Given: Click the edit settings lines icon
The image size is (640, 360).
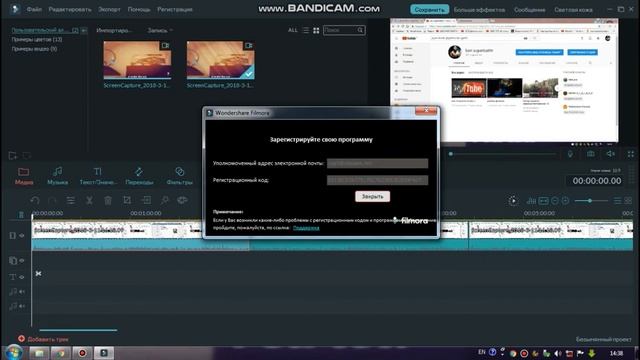Looking at the screenshot, I should (x=71, y=200).
